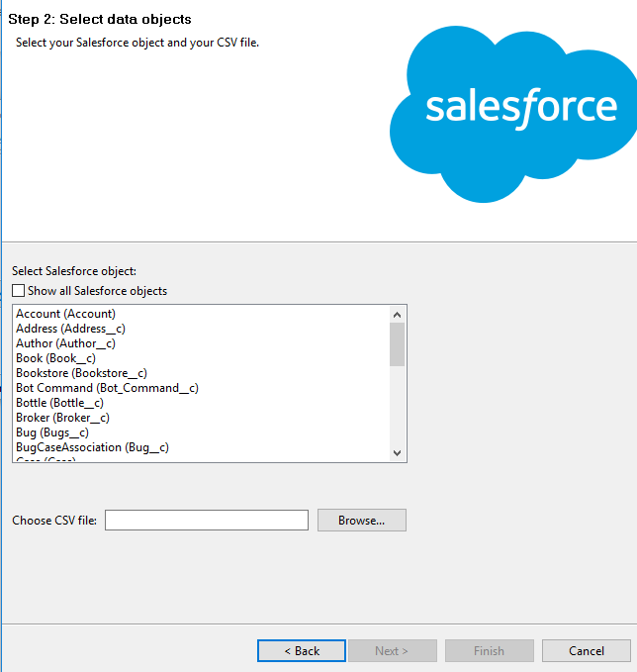This screenshot has width=637, height=672.
Task: Click the object list scrollbar thumb
Action: point(398,345)
